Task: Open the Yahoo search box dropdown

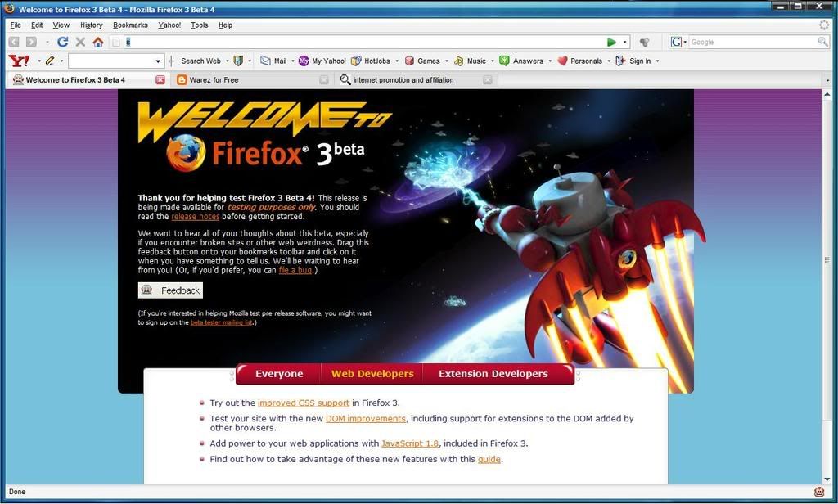Action: (158, 61)
